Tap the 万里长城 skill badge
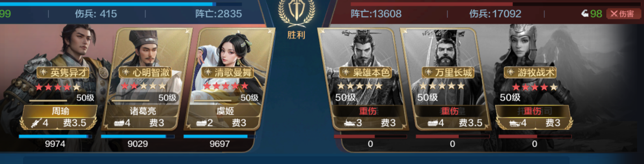 [x=448, y=72]
